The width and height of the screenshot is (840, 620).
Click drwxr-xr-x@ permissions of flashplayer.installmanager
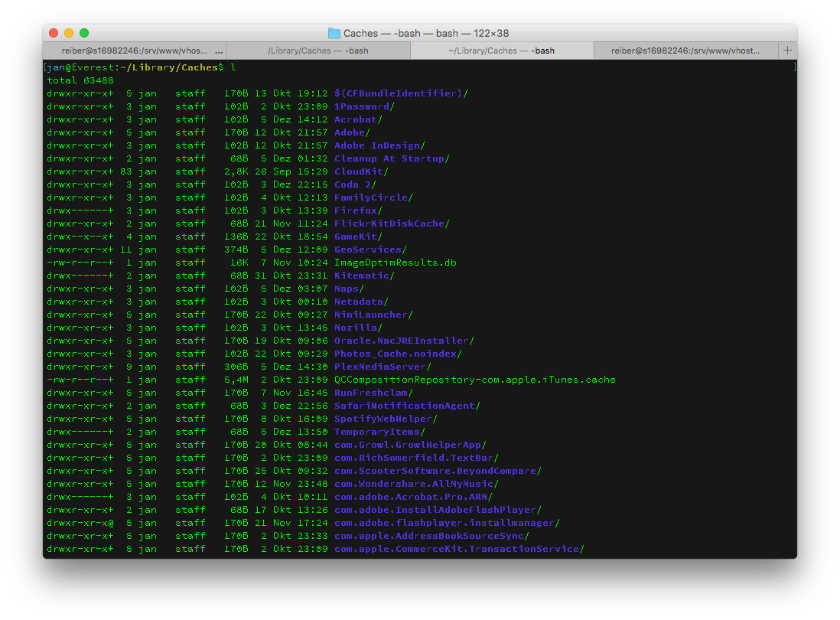80,523
